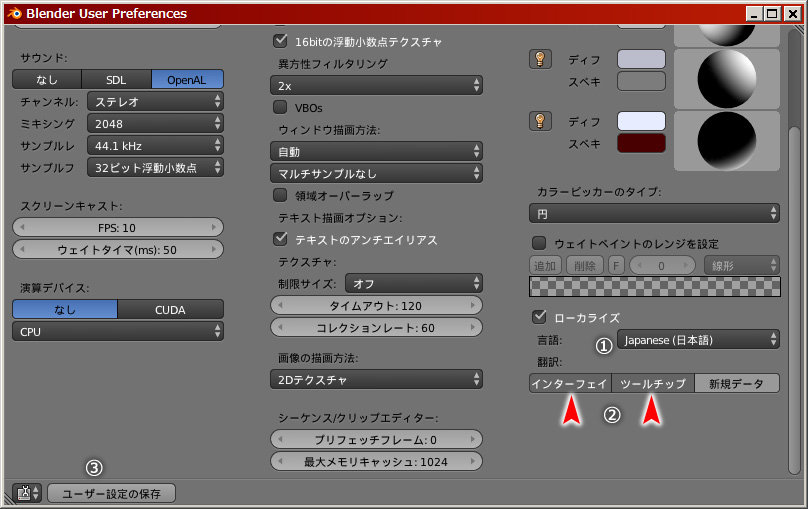The width and height of the screenshot is (808, 509).
Task: Open the 44.1 kHz sample rate dropdown
Action: tap(155, 146)
